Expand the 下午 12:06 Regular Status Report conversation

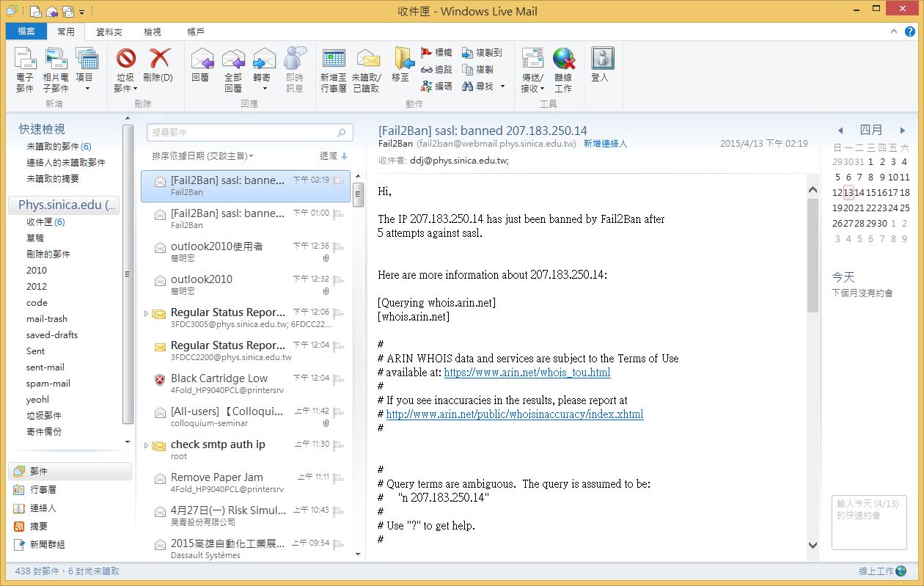coord(146,313)
